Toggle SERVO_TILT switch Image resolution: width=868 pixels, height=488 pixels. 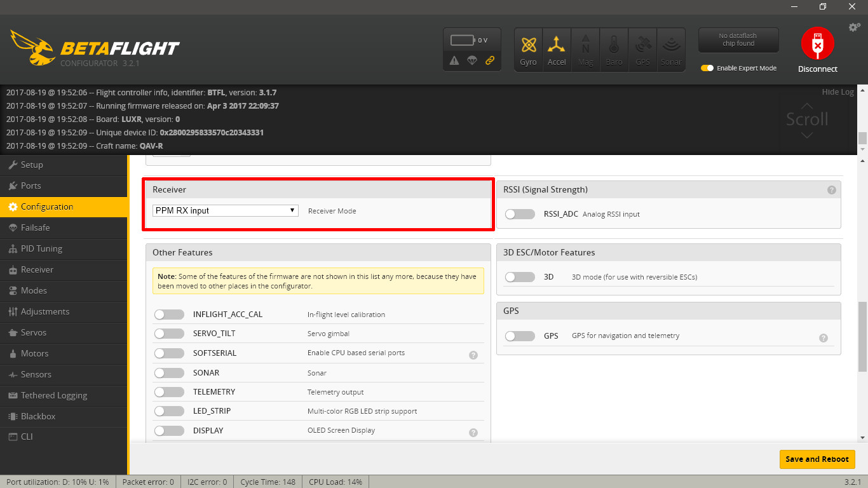pyautogui.click(x=169, y=334)
